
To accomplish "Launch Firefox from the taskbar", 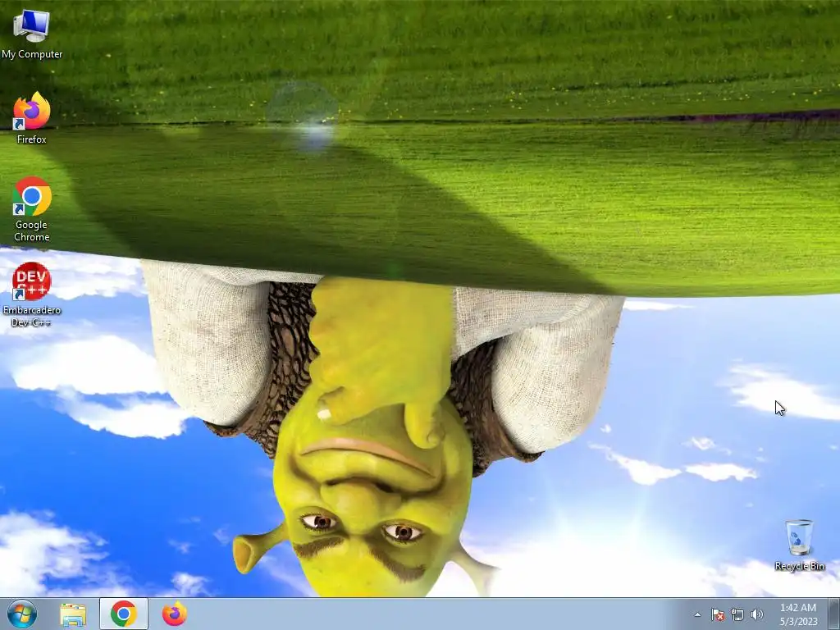I will (175, 614).
